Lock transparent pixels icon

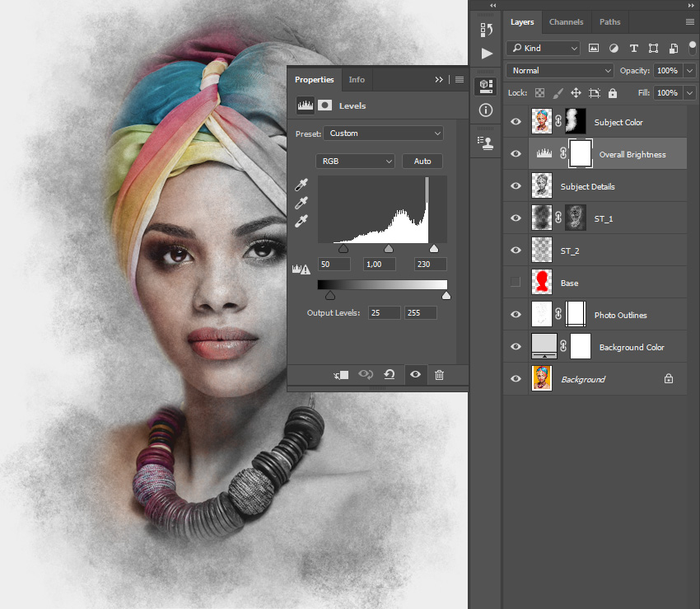coord(539,93)
